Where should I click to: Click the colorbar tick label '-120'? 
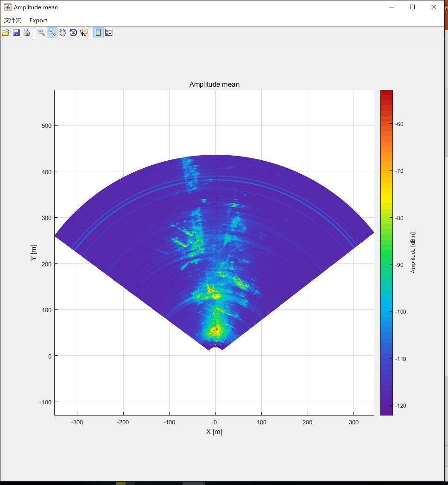tap(401, 406)
